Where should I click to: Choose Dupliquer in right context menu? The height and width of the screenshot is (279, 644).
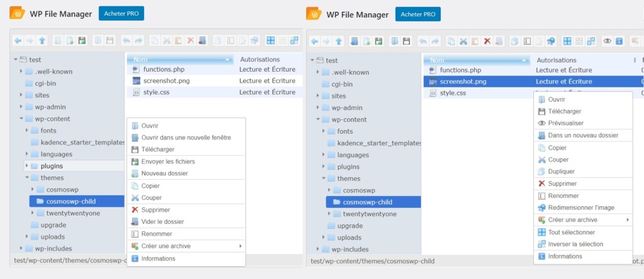click(x=583, y=172)
